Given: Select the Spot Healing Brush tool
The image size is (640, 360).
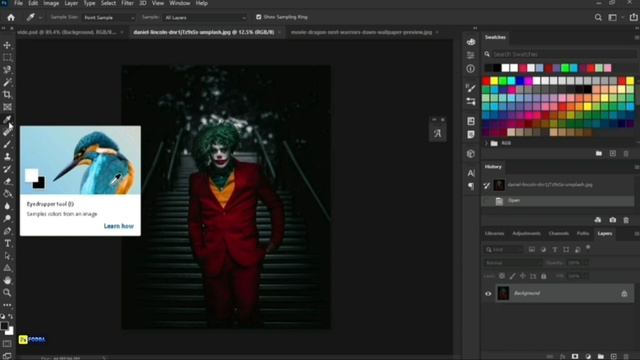Looking at the screenshot, I should (x=7, y=131).
